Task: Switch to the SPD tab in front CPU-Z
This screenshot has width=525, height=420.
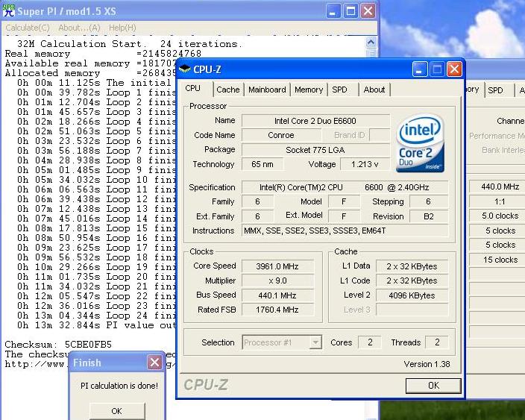Action: [339, 90]
